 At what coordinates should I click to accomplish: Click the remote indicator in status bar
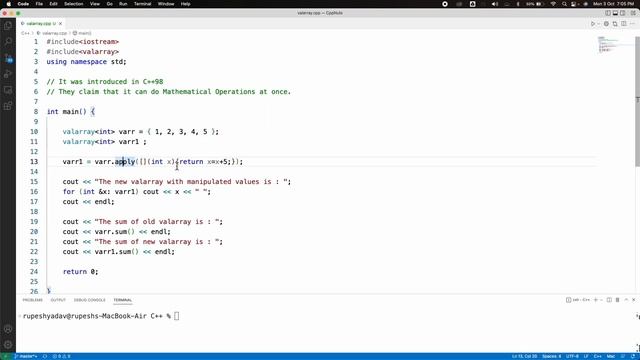point(6,356)
